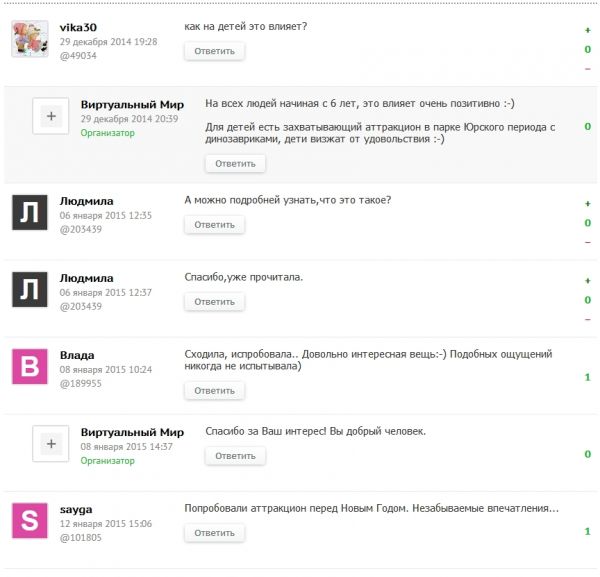Click sayga's pink 'S' avatar

click(x=30, y=520)
